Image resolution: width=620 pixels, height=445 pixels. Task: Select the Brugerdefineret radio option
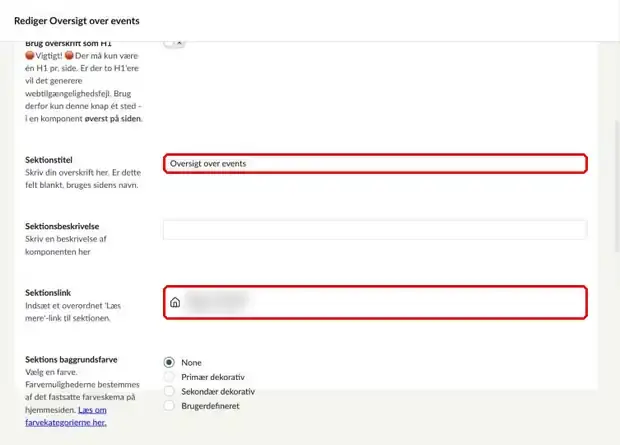point(169,405)
